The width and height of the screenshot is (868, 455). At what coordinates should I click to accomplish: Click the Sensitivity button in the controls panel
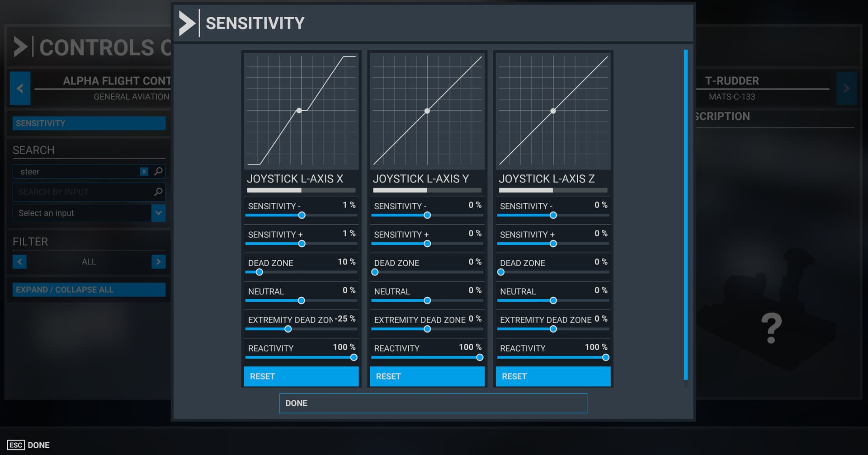tap(89, 123)
